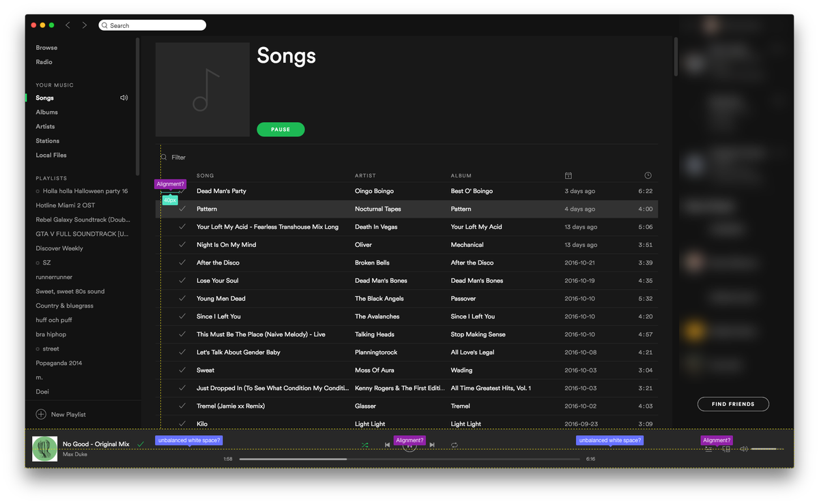Open album Stop Making Sense

point(478,334)
